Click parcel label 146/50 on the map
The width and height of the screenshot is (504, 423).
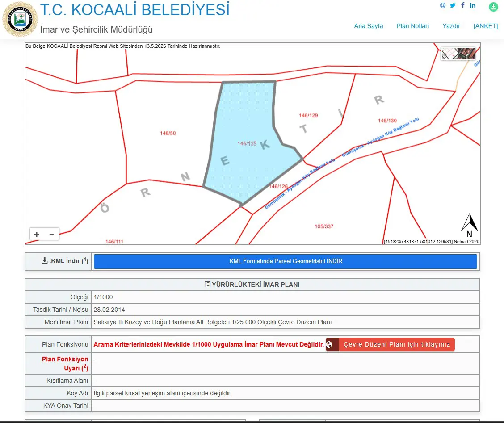pyautogui.click(x=168, y=133)
